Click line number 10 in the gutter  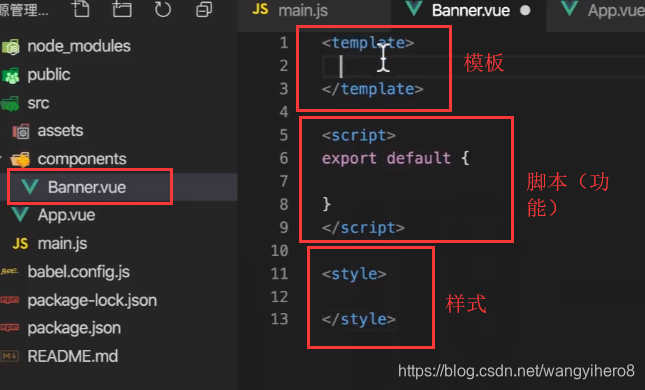tap(280, 251)
